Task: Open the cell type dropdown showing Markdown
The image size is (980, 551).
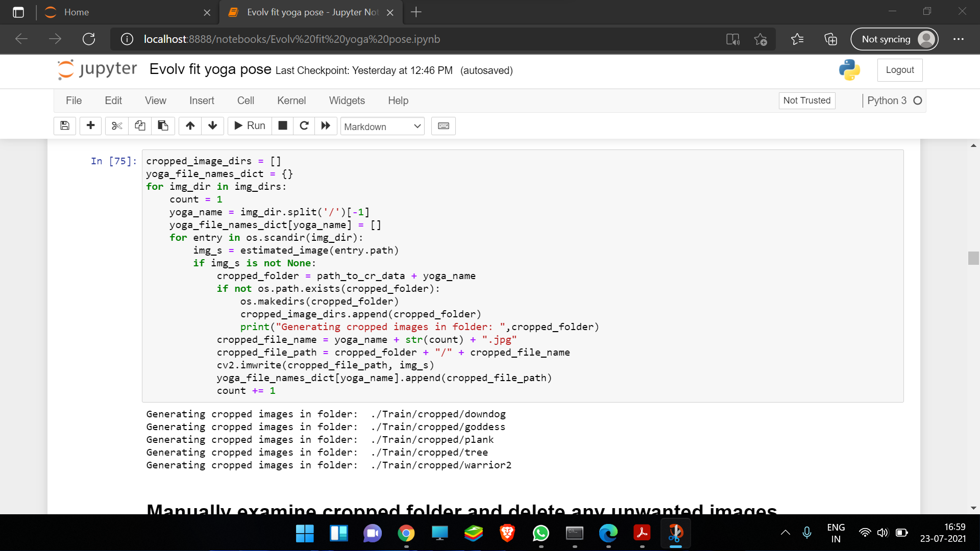Action: coord(382,126)
